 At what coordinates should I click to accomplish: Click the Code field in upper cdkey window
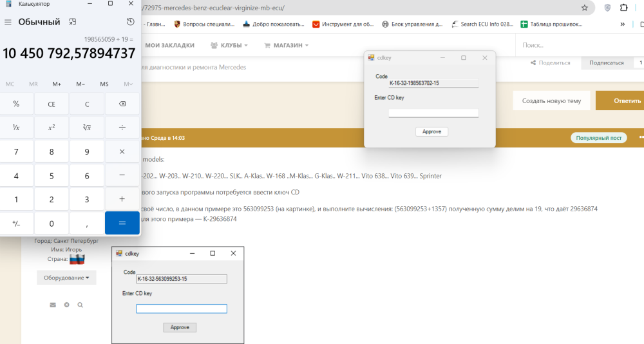point(433,83)
